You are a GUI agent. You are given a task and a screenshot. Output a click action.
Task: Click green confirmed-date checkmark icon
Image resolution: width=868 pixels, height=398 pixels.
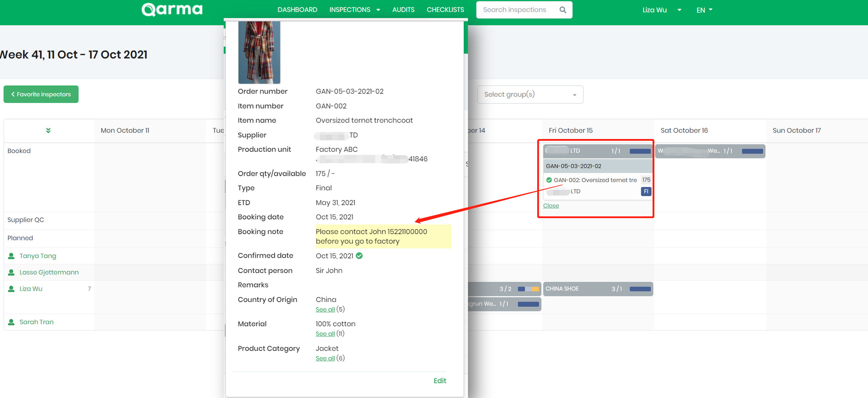[359, 256]
